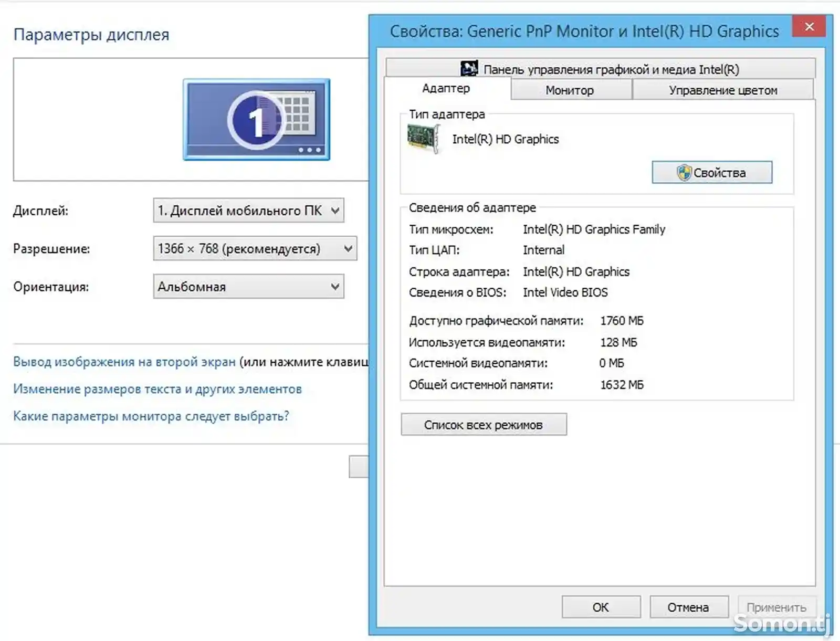Click the Применить button
The width and height of the screenshot is (840, 641).
[777, 607]
